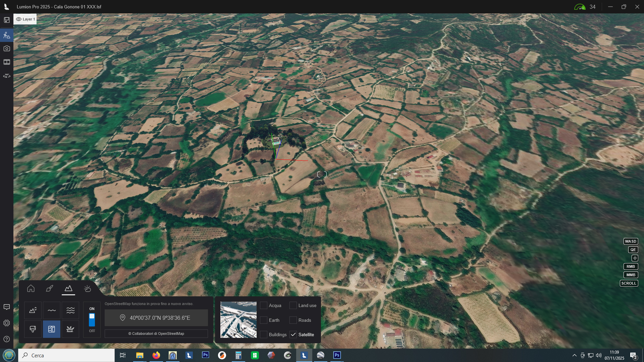Open Firefox from the taskbar
The image size is (644, 362).
tap(156, 355)
